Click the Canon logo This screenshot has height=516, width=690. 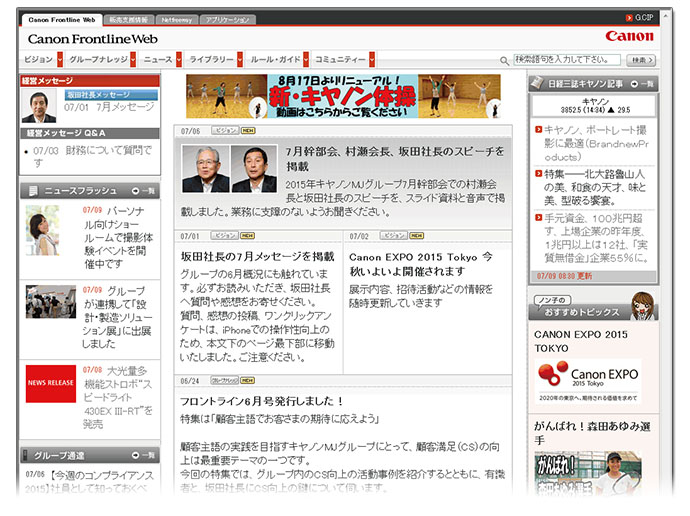point(629,36)
